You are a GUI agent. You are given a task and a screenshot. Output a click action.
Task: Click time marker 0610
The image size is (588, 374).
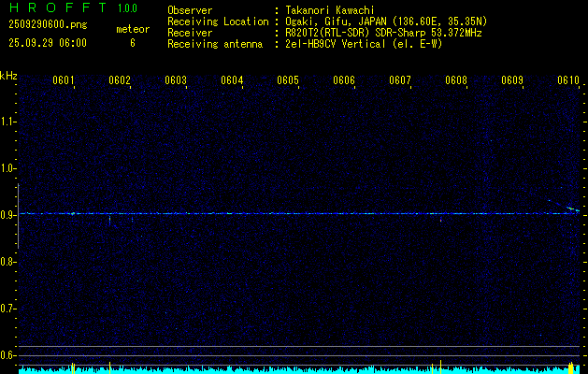(568, 80)
